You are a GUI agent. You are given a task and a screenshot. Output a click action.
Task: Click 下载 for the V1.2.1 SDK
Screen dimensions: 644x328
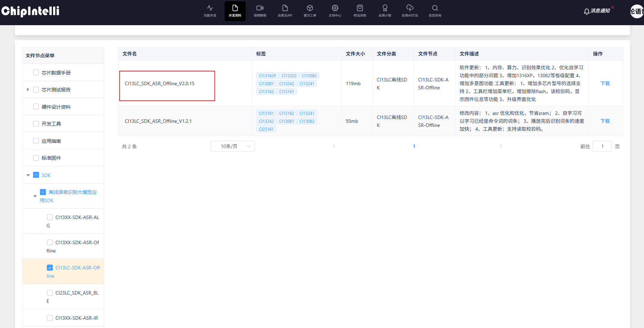tap(605, 121)
